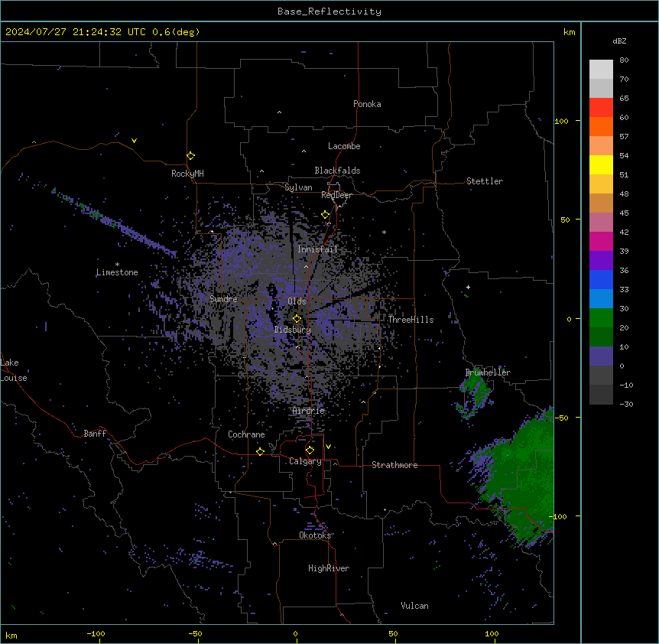Click the Sylvan label
The image size is (659, 644).
298,187
